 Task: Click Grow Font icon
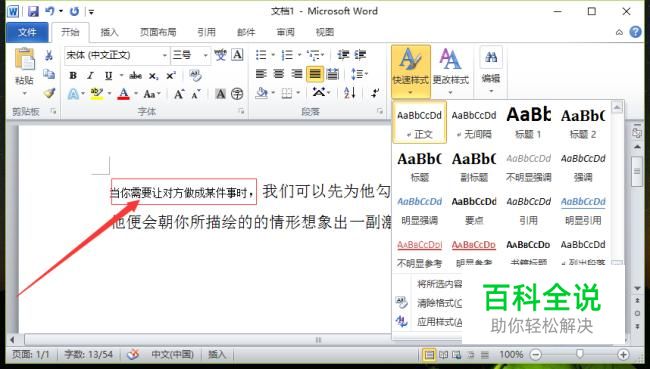coord(179,94)
